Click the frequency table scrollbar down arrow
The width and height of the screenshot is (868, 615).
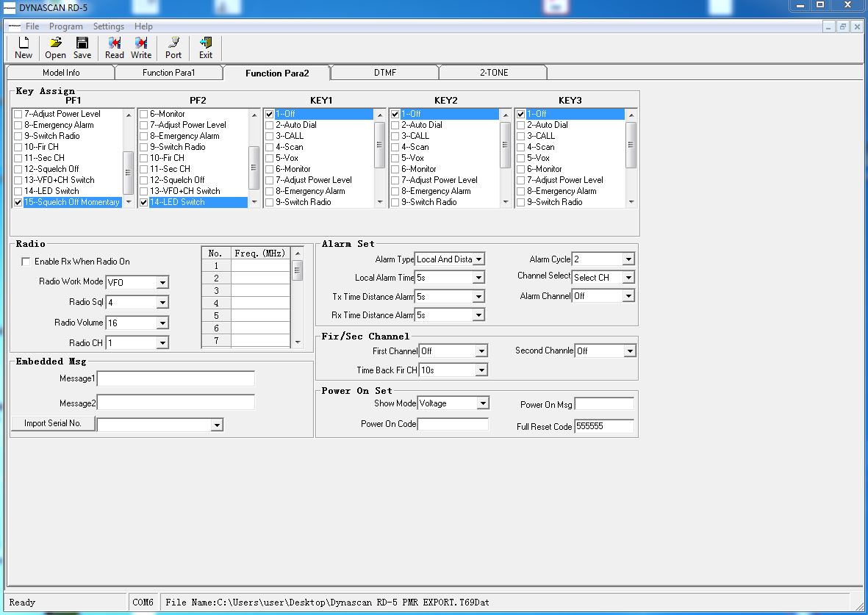(x=298, y=342)
